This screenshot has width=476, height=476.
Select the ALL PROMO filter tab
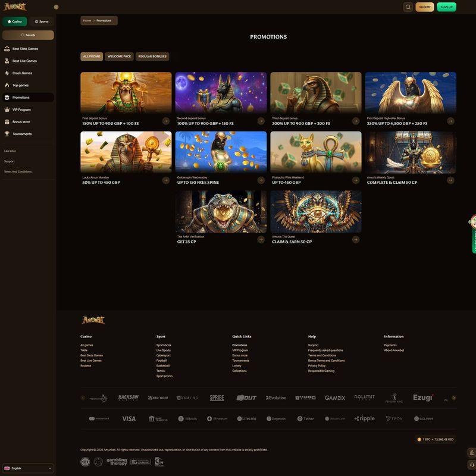pos(92,57)
